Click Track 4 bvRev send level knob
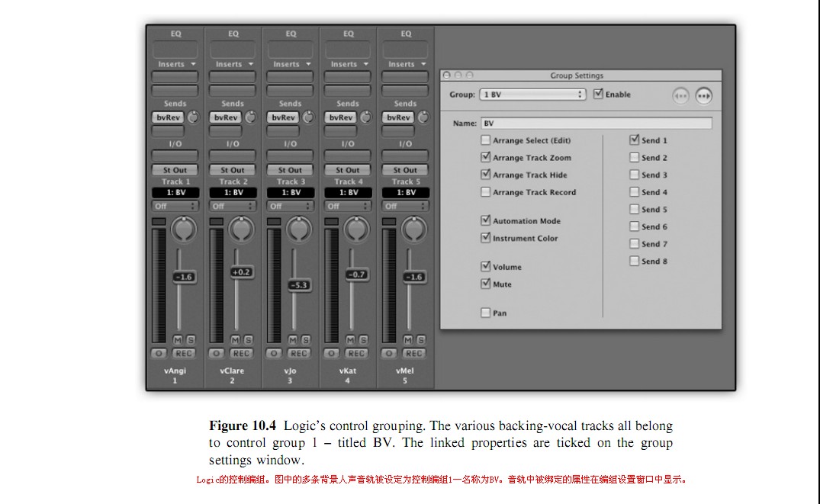This screenshot has width=820, height=504. pyautogui.click(x=365, y=117)
